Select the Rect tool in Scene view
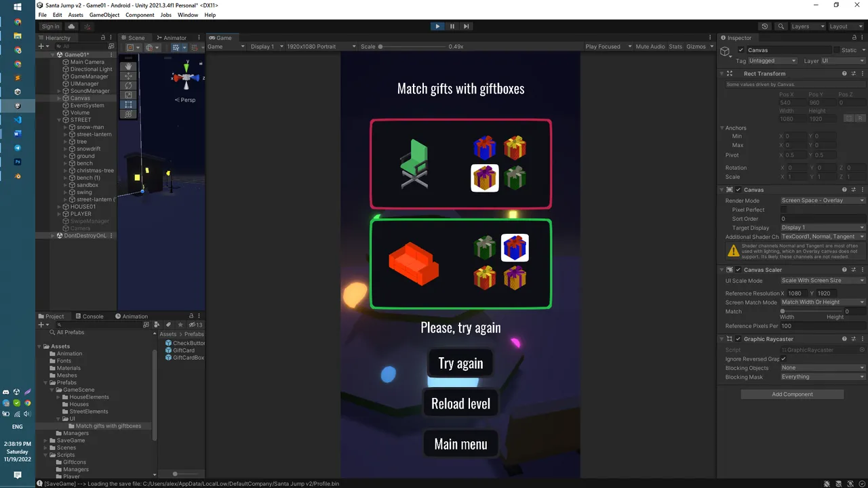This screenshot has height=488, width=868. tap(128, 105)
